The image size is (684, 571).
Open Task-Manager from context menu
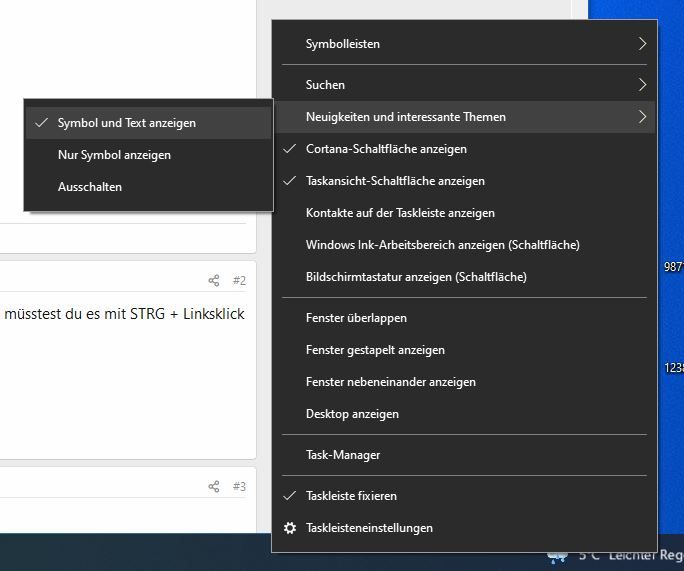coord(465,455)
